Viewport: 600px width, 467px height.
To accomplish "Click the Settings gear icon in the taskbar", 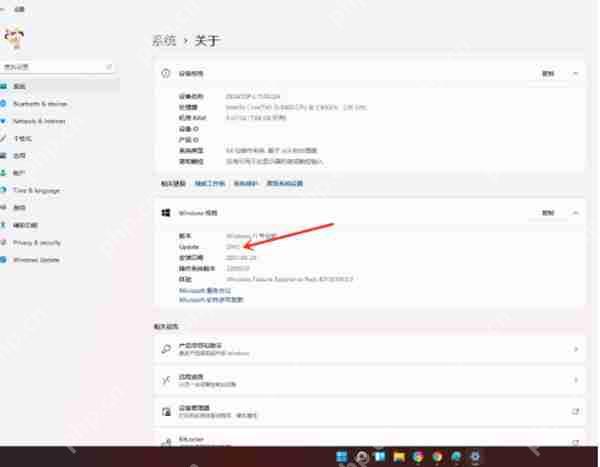I will [x=475, y=456].
